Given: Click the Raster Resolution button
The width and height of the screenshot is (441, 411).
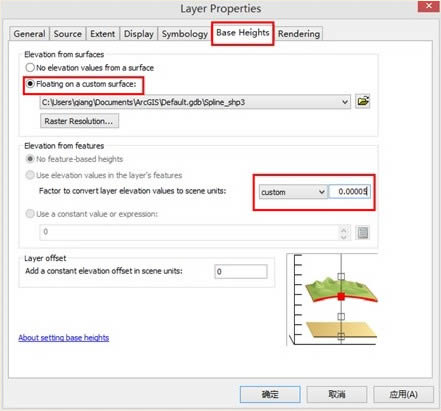Looking at the screenshot, I should [79, 121].
